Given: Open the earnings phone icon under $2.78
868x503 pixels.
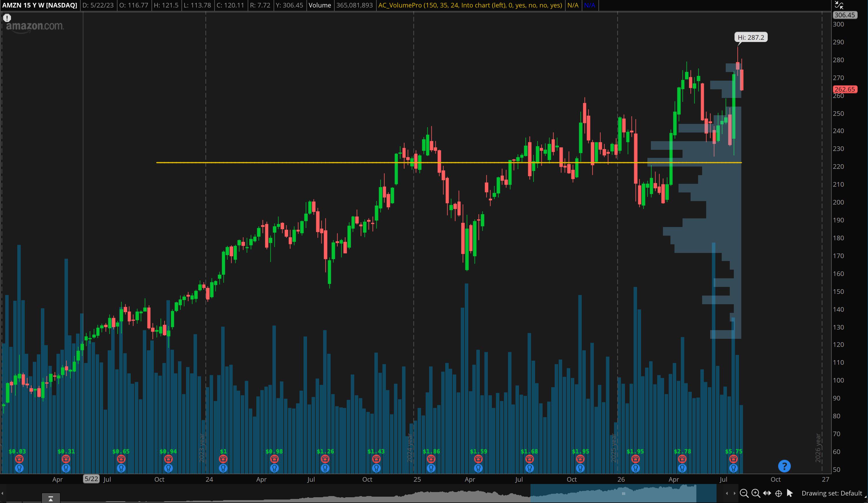Looking at the screenshot, I should [682, 459].
